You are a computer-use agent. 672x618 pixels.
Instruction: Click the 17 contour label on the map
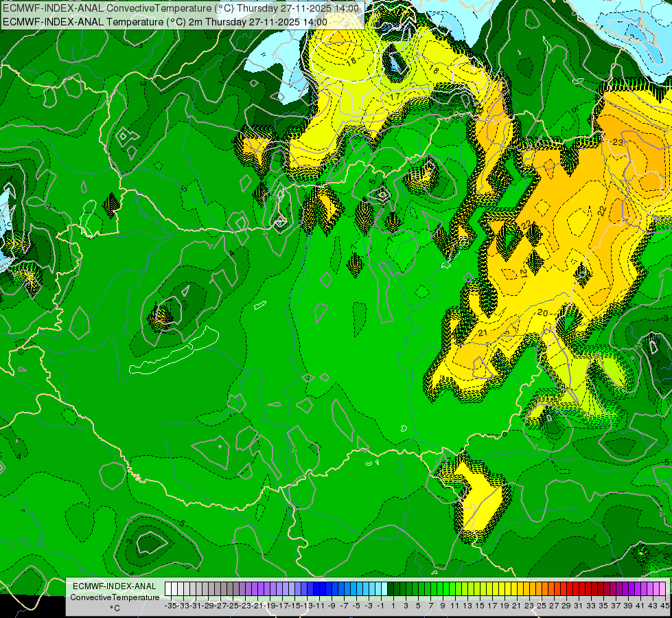[394, 97]
